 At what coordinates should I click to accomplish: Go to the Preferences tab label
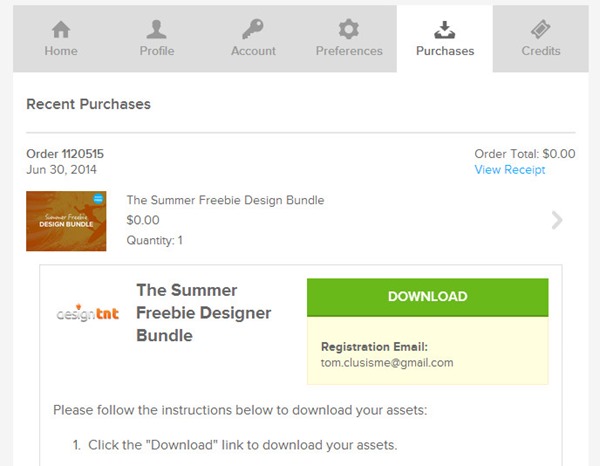point(349,51)
